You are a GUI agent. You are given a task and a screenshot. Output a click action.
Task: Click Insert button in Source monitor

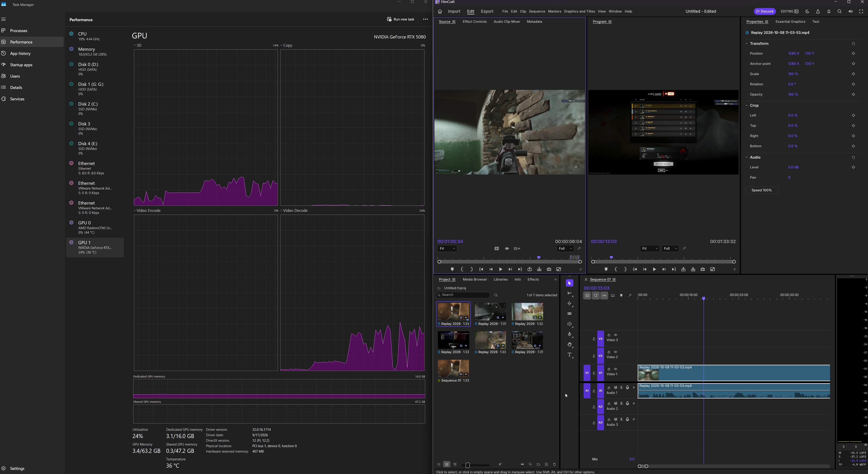click(530, 270)
